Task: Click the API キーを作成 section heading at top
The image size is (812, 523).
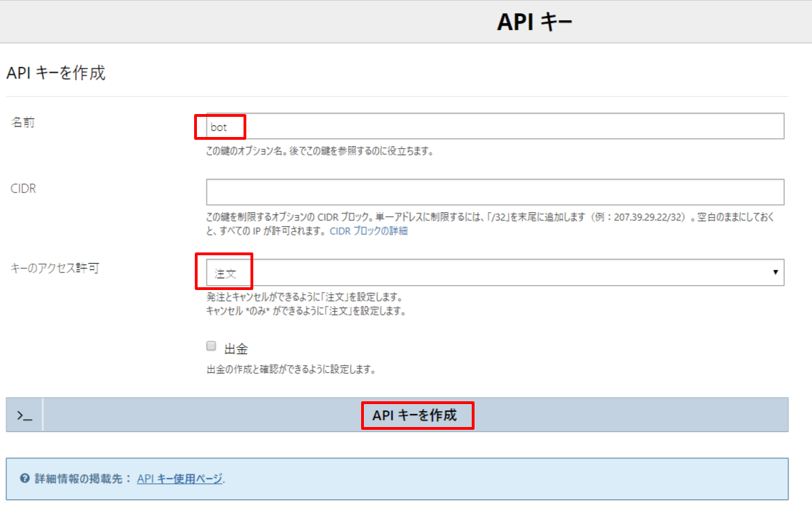Action: [56, 73]
